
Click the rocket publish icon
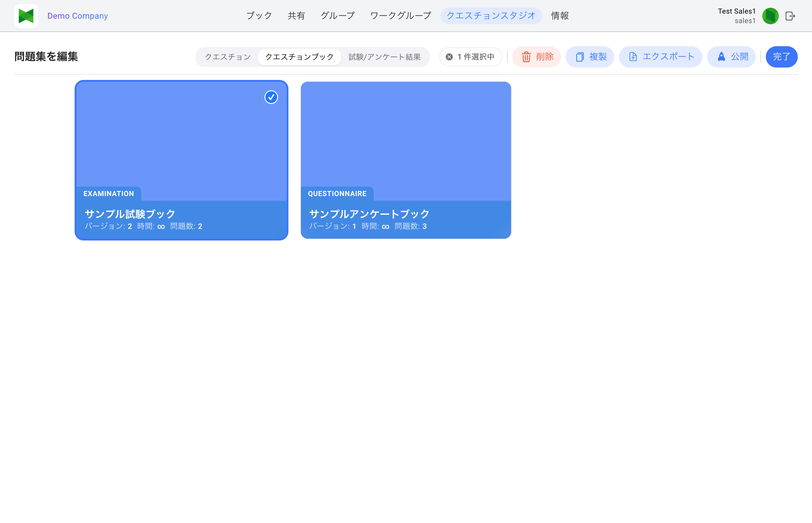(721, 57)
